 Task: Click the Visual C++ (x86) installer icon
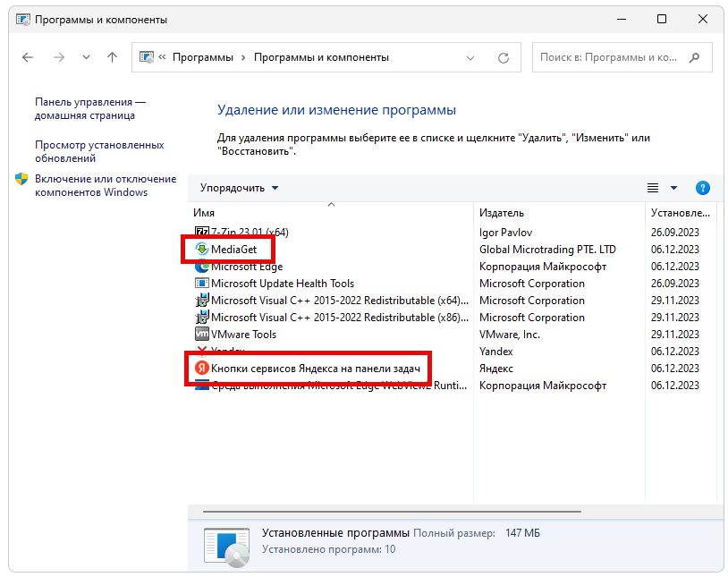pos(201,318)
